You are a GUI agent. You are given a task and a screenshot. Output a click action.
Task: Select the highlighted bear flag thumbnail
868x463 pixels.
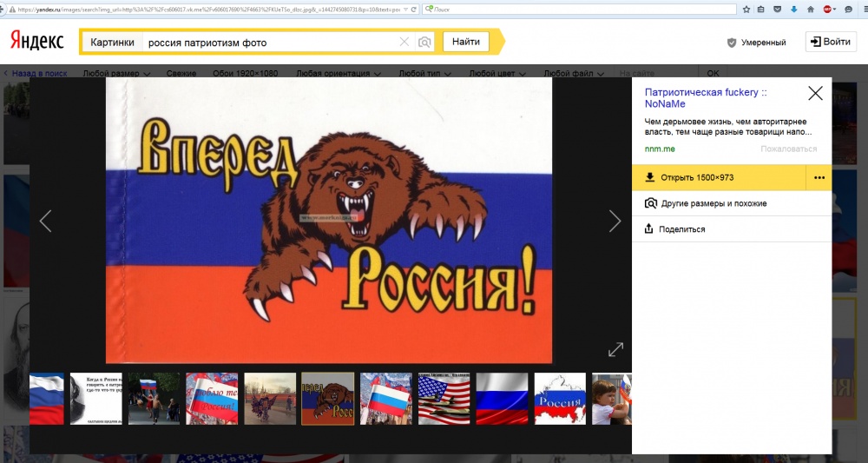tap(328, 399)
